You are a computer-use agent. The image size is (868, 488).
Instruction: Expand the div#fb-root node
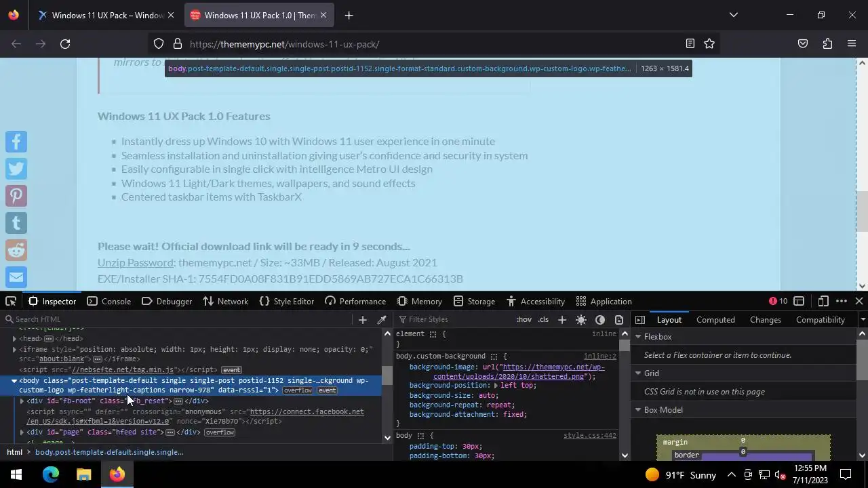(x=22, y=401)
